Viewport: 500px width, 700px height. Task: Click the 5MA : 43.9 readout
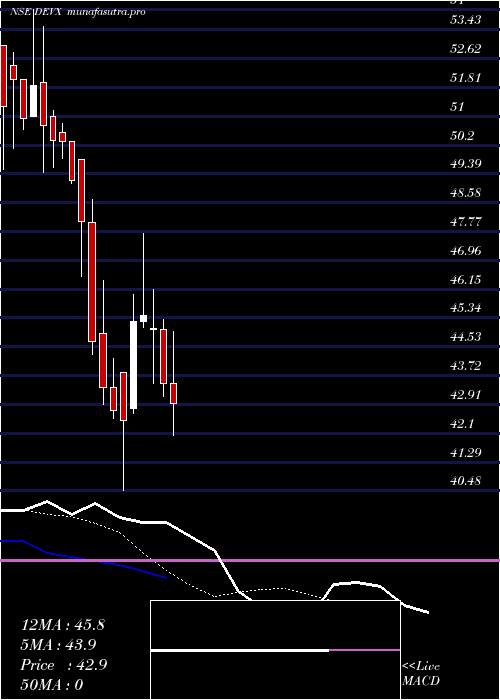59,645
